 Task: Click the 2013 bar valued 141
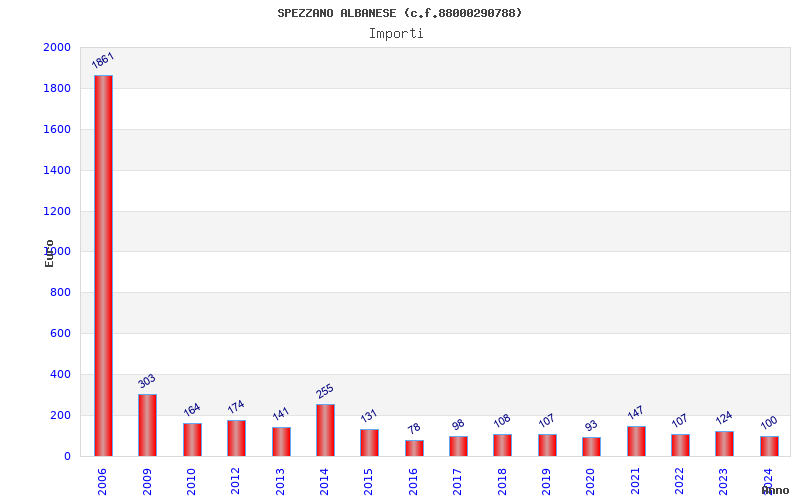(282, 442)
